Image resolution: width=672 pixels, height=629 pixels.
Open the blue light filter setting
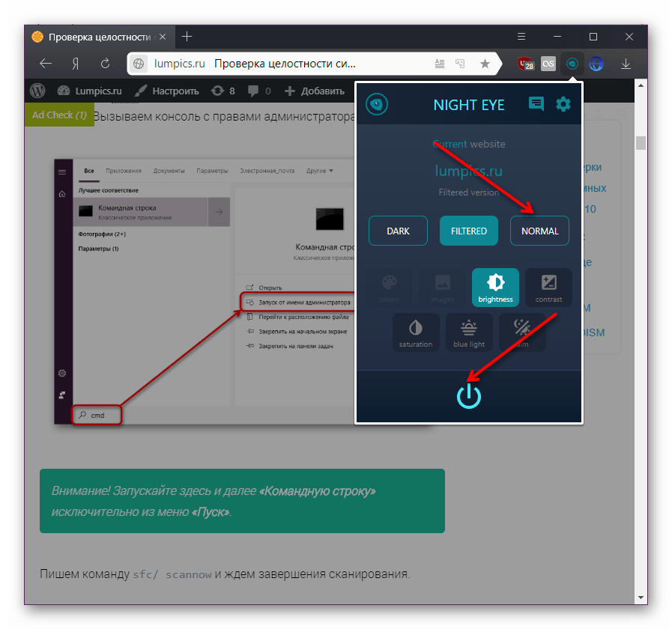[469, 332]
